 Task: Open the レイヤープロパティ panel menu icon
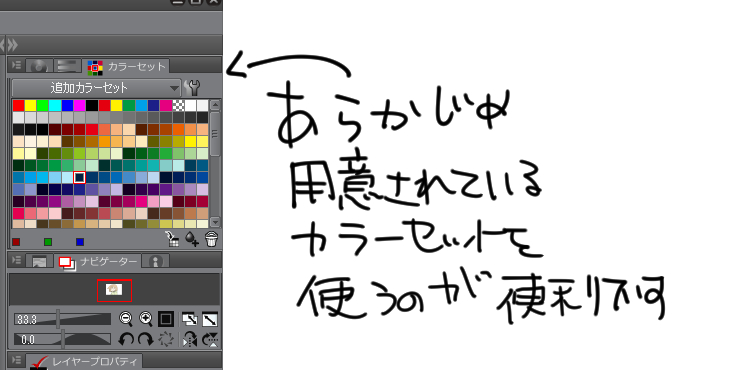[x=16, y=360]
